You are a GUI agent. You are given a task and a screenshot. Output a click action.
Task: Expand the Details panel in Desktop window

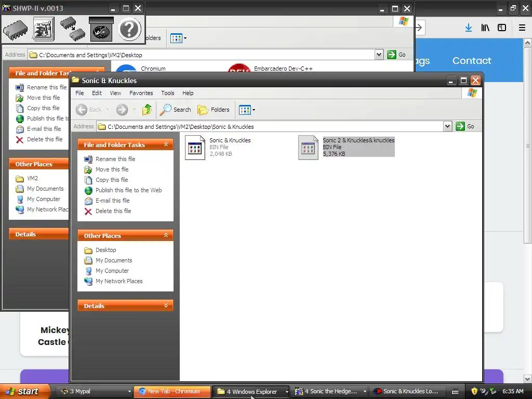coord(38,234)
